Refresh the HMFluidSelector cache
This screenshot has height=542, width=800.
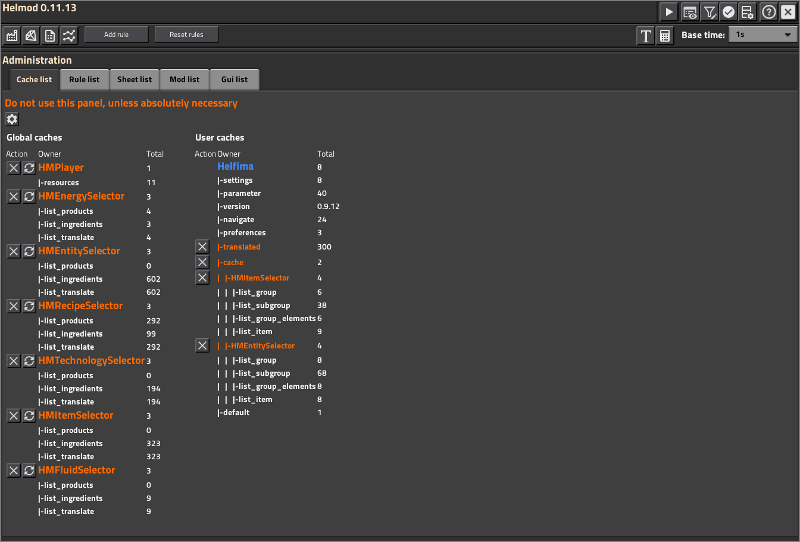29,470
